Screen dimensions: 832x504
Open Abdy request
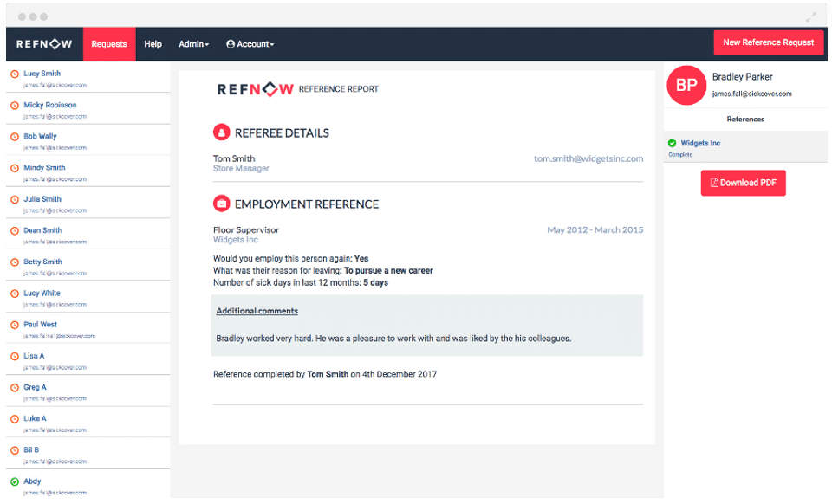pos(88,484)
